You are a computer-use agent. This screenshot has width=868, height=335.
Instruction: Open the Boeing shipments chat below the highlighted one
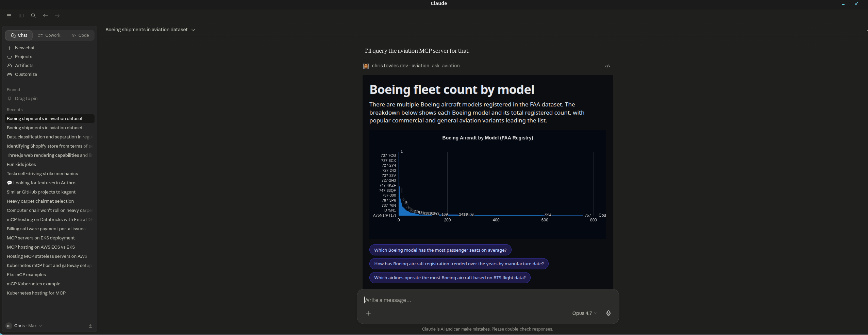50,128
